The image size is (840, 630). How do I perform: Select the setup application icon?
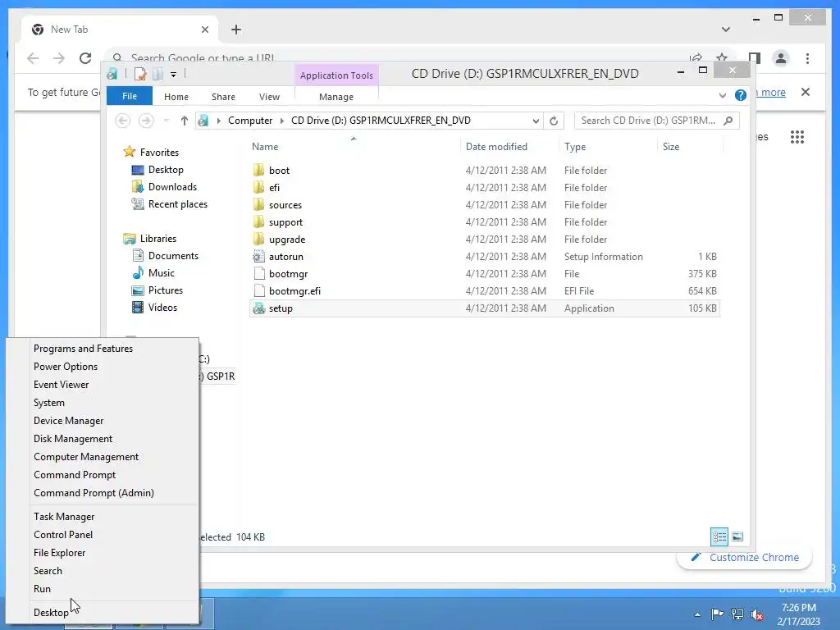258,308
